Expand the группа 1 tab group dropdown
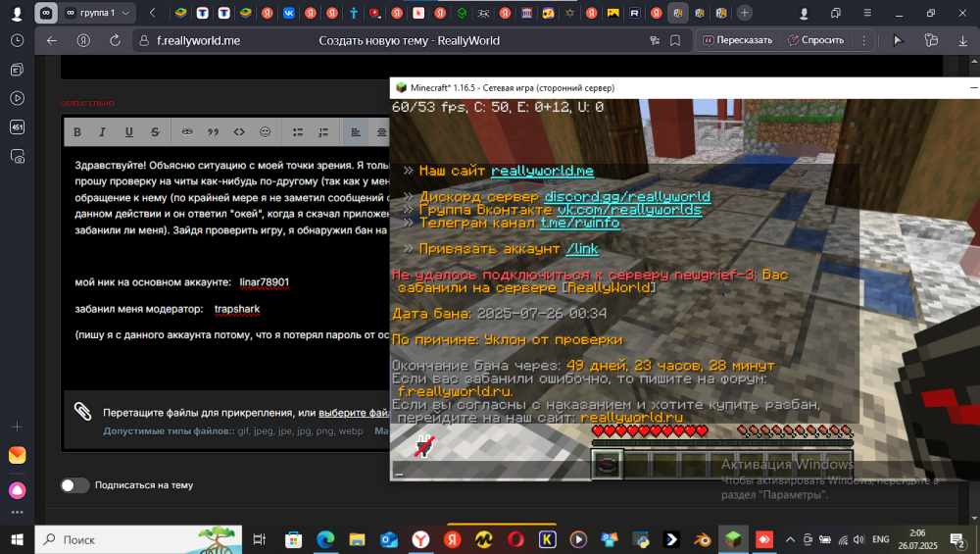 point(125,13)
